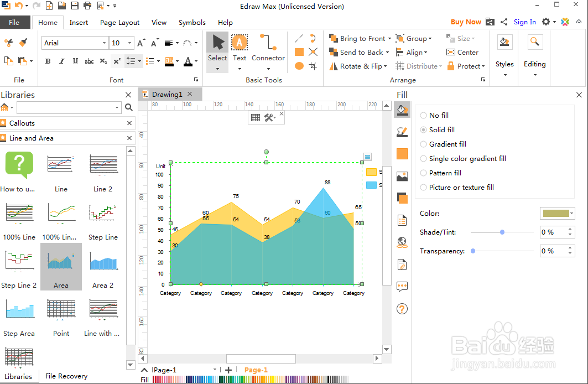588x384 pixels.
Task: Expand Bring to Front options
Action: pos(389,39)
